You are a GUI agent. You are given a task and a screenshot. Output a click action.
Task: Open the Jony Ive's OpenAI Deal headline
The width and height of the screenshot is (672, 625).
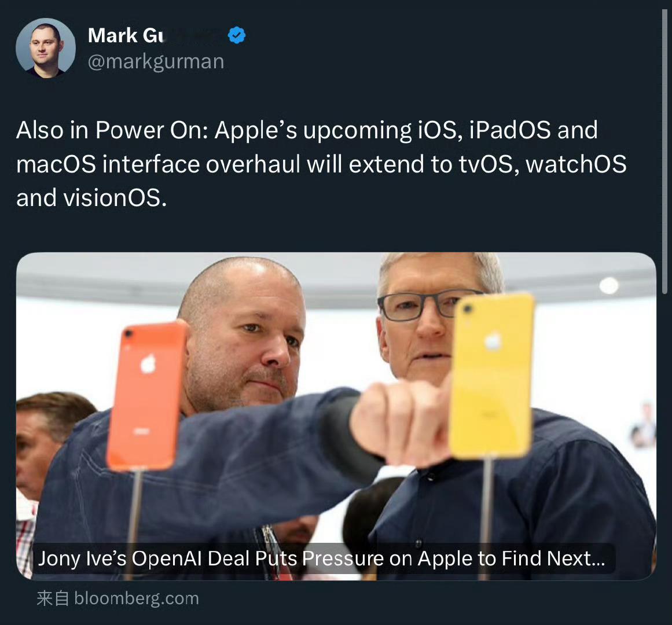321,558
